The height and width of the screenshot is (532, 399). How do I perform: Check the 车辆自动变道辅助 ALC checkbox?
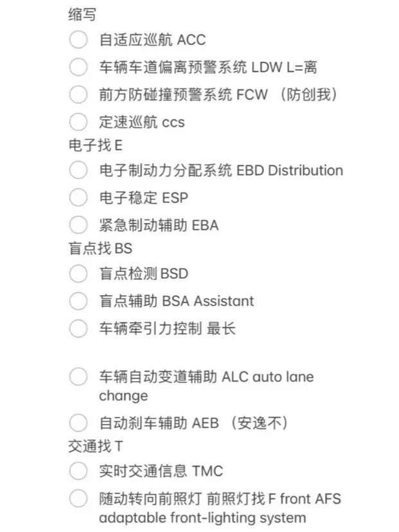click(78, 377)
